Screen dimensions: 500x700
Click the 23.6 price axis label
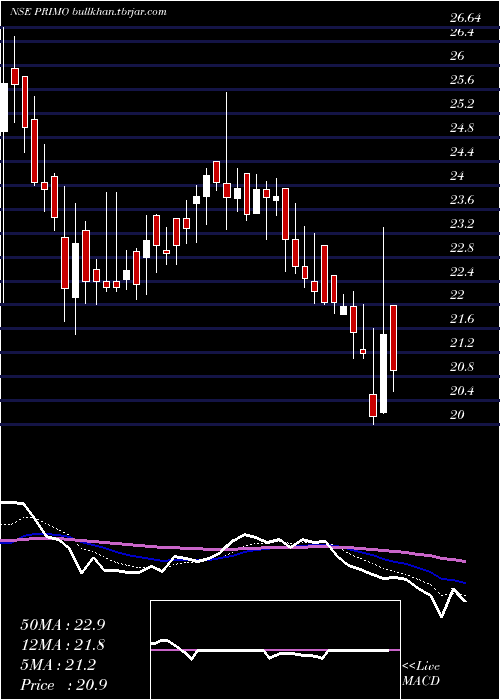(462, 200)
